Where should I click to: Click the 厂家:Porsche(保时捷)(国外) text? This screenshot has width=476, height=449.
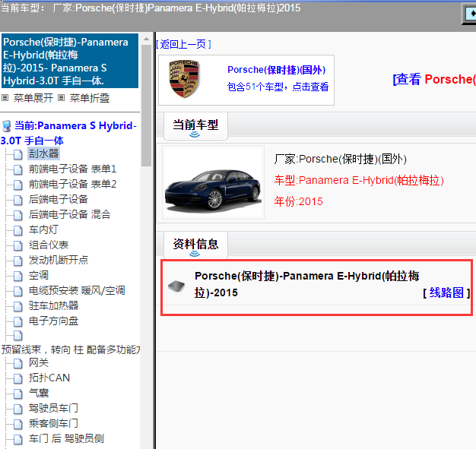(x=341, y=159)
